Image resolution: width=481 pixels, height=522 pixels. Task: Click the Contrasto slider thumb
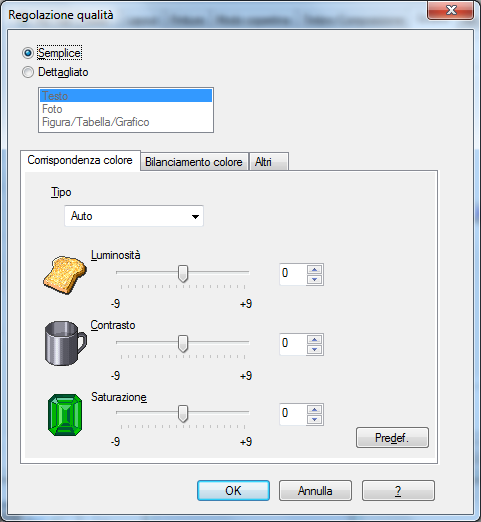(x=183, y=344)
